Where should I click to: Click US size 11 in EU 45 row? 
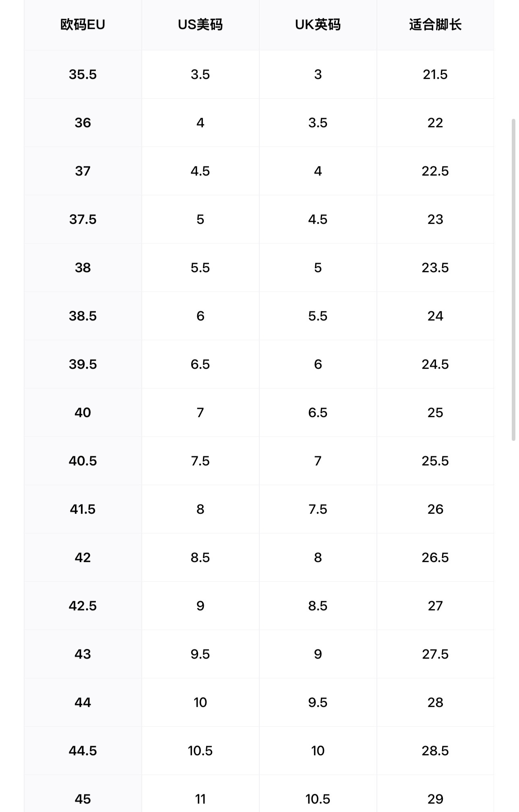tap(200, 799)
